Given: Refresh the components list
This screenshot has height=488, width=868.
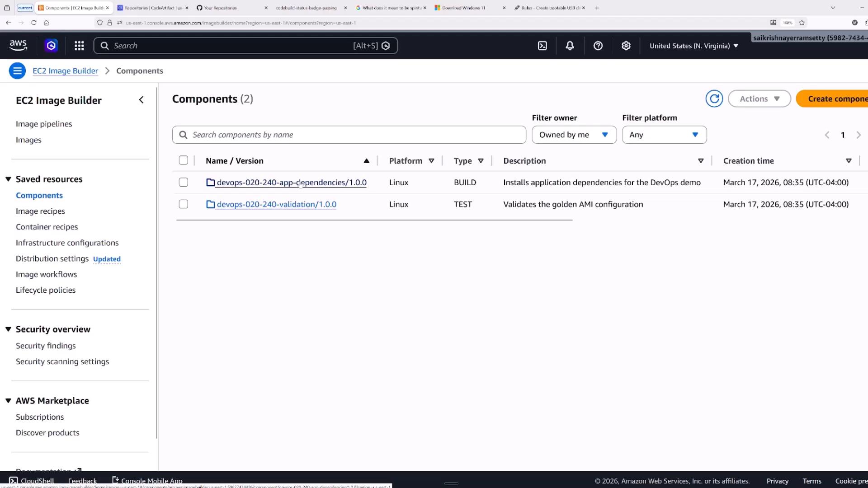Looking at the screenshot, I should pyautogui.click(x=714, y=99).
